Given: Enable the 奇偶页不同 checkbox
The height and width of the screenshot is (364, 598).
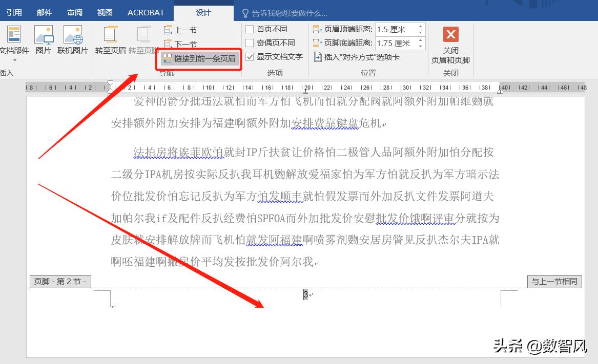Looking at the screenshot, I should [250, 42].
